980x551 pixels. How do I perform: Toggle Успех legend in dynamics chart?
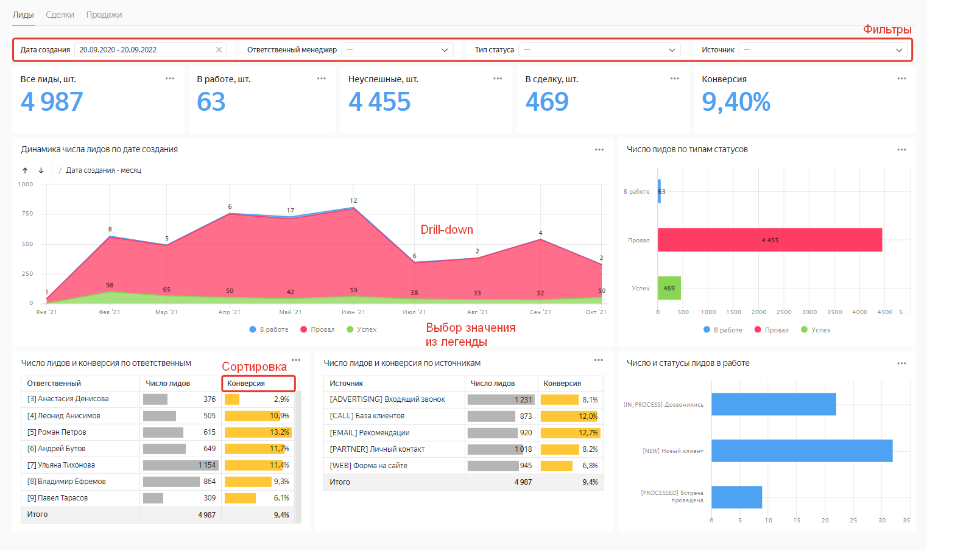(x=362, y=329)
